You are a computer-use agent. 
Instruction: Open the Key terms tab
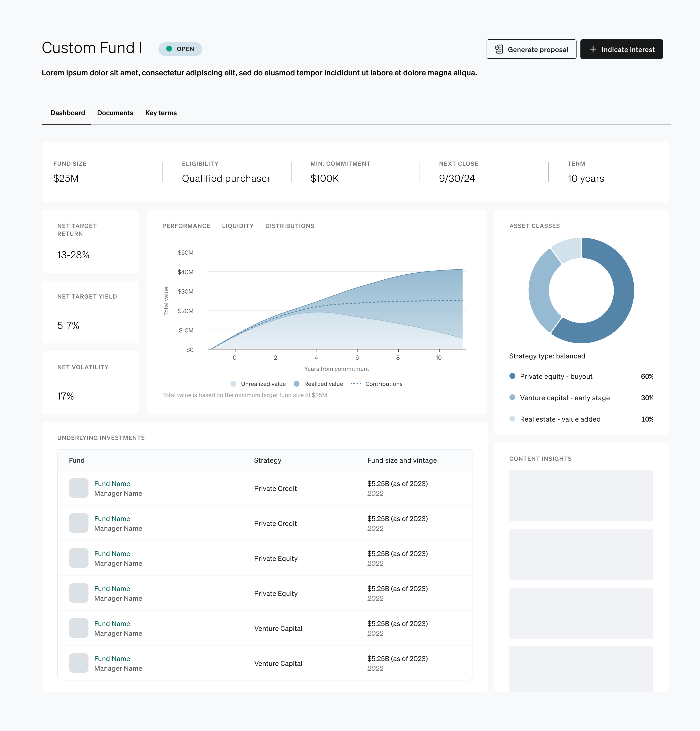(161, 113)
